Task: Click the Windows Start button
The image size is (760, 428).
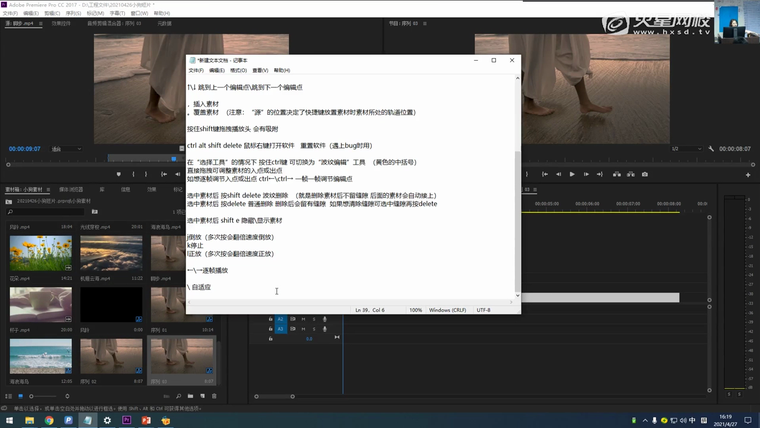Action: coord(8,420)
